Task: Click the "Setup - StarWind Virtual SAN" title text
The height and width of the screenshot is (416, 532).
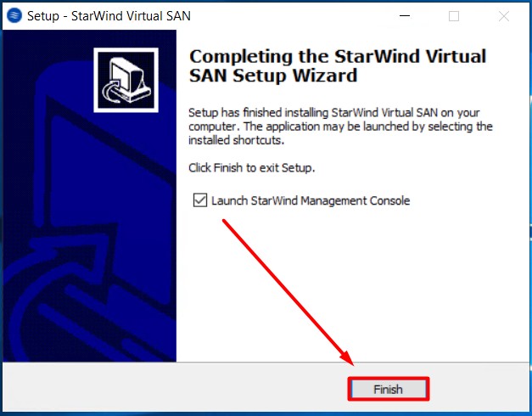Action: [x=109, y=16]
